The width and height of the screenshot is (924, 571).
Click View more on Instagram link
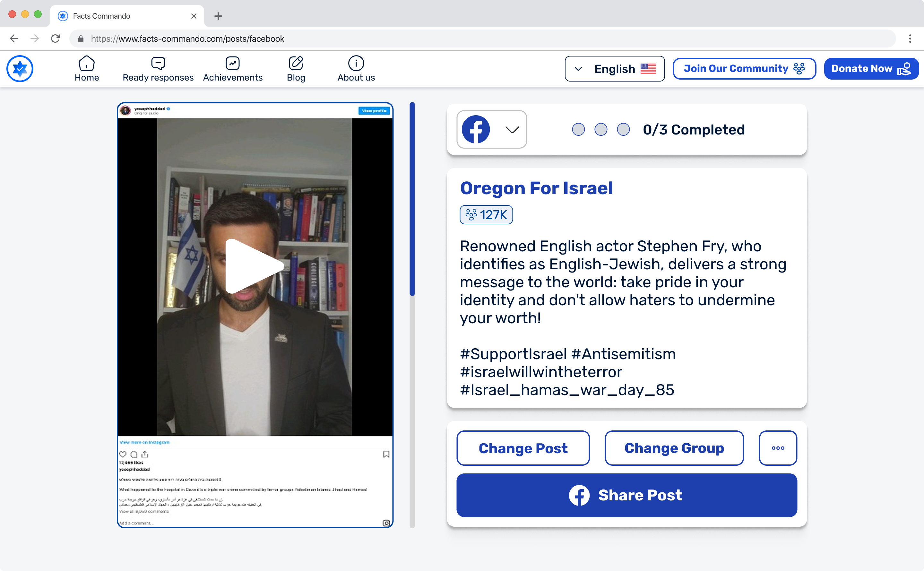[x=145, y=442]
